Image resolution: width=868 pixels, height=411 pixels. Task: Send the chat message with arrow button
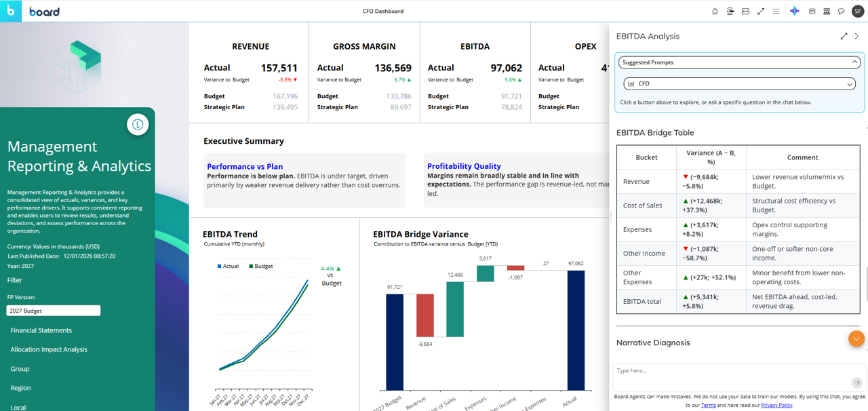[x=856, y=383]
